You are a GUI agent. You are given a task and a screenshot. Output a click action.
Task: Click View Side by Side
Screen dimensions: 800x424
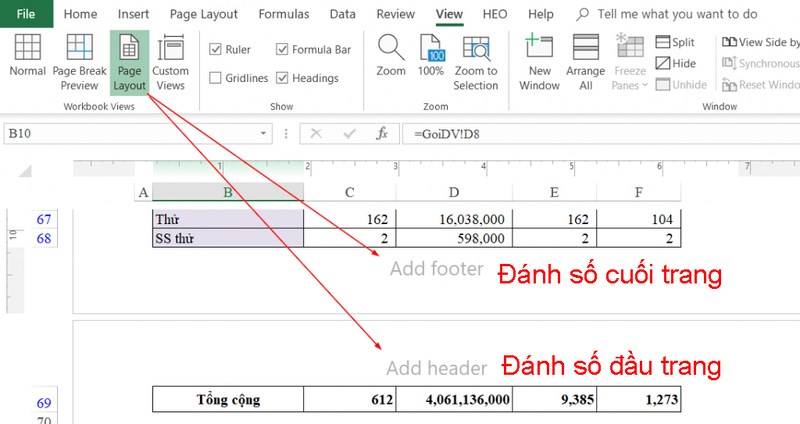(x=760, y=42)
